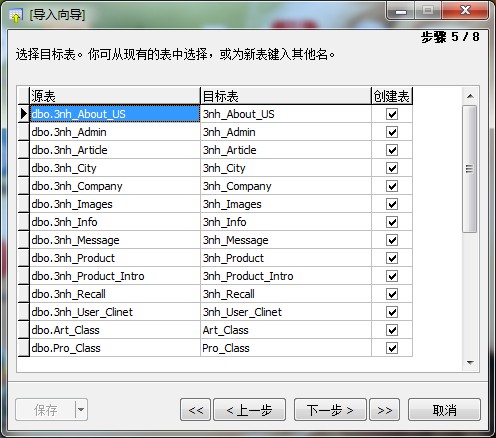Select row marker for dbo.3nh_Admin

[24, 132]
